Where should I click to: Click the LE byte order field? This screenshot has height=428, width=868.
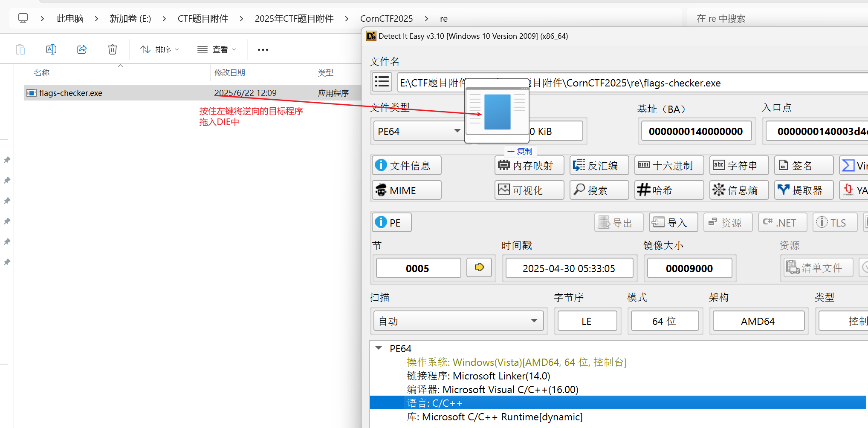(x=587, y=321)
